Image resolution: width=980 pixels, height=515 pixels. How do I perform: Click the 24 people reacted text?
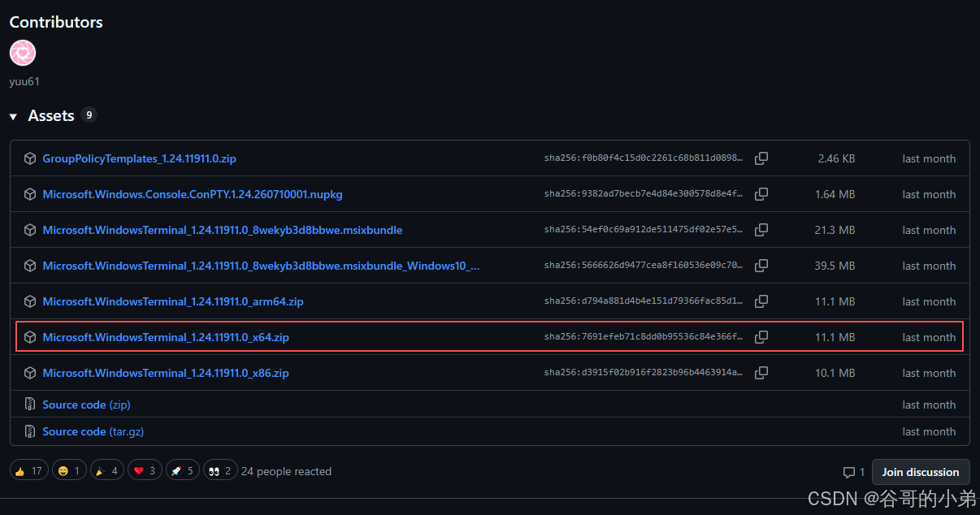tap(286, 471)
